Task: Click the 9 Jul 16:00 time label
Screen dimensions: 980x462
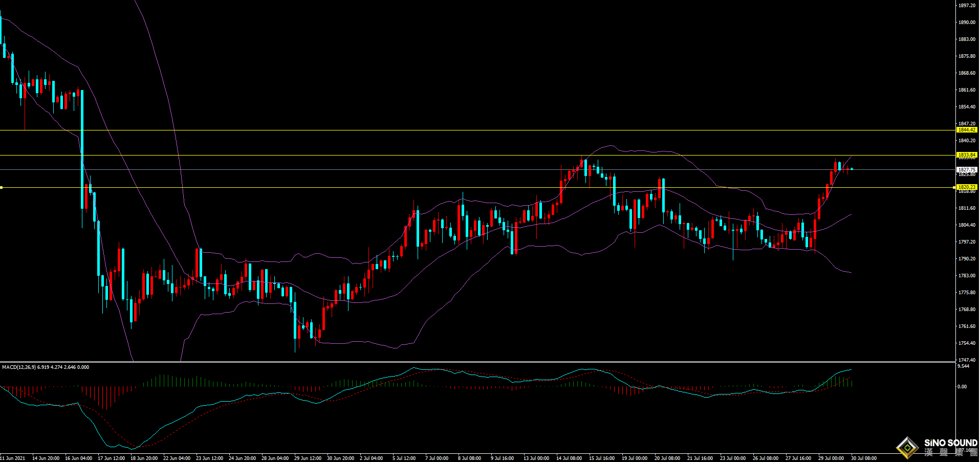Action: tap(502, 458)
